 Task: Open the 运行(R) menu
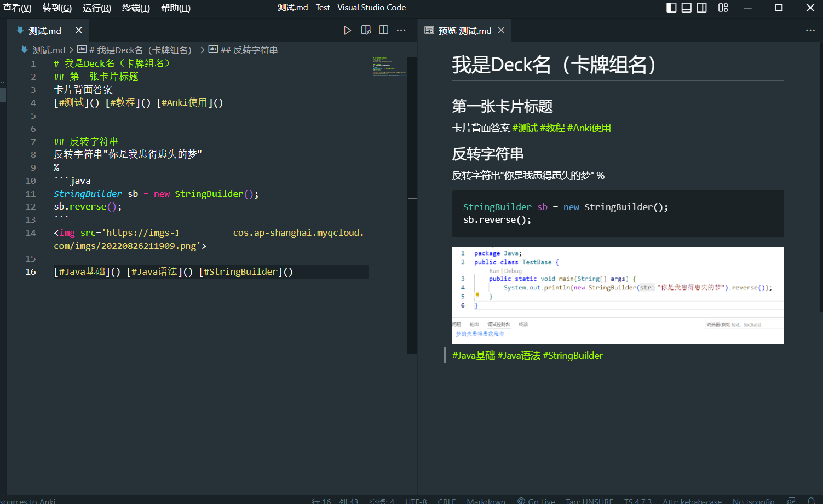pyautogui.click(x=96, y=8)
